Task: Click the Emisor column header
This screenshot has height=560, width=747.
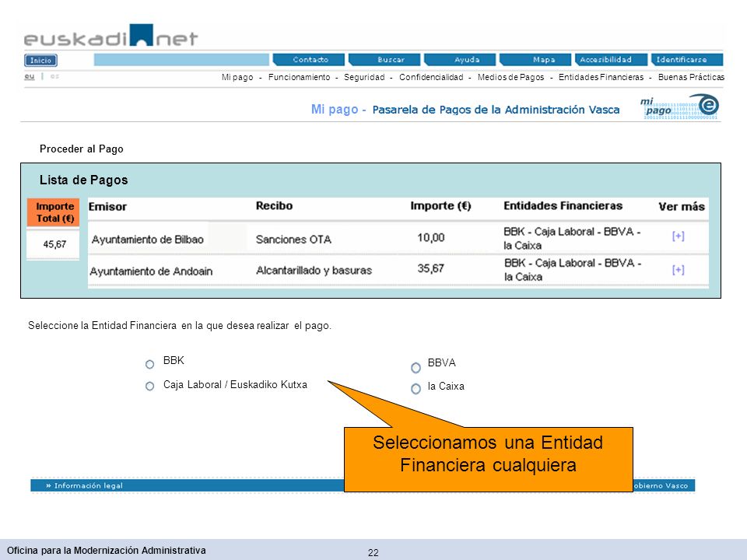Action: [x=107, y=207]
